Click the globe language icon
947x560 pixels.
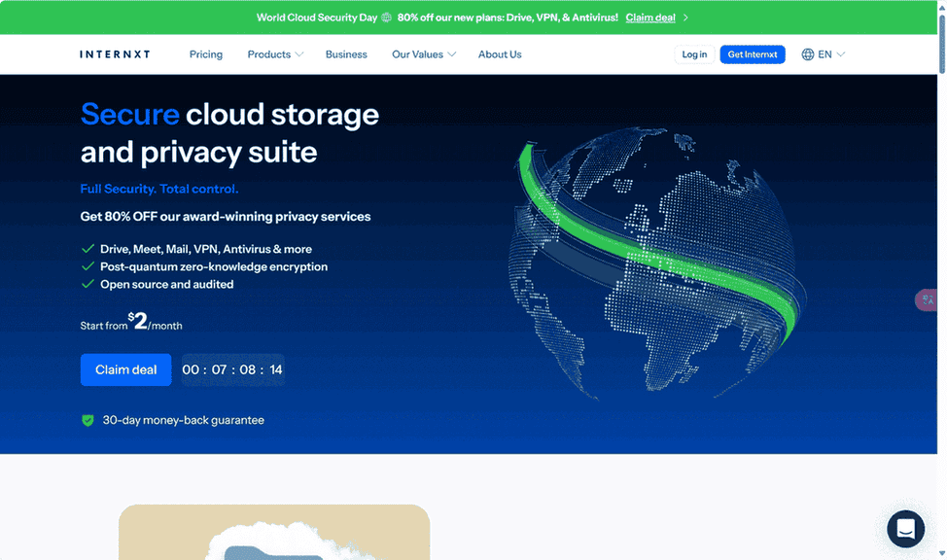pyautogui.click(x=807, y=54)
